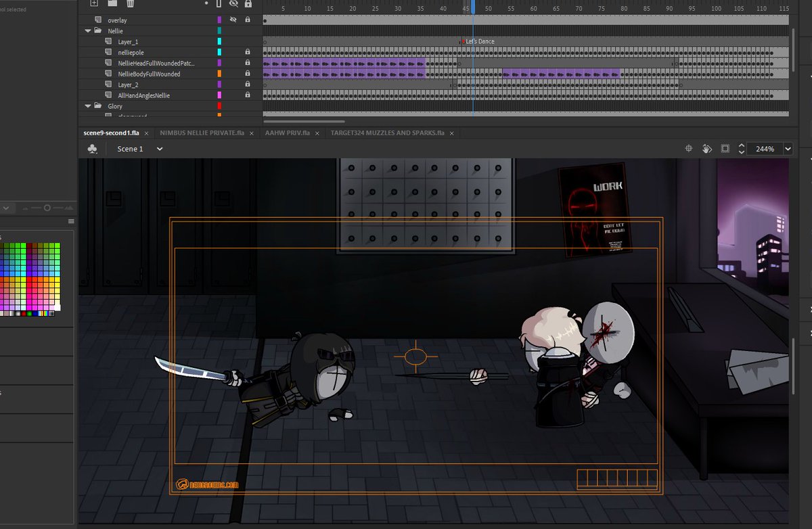Unlock the Layer_2 layer
The height and width of the screenshot is (529, 812).
(x=248, y=85)
